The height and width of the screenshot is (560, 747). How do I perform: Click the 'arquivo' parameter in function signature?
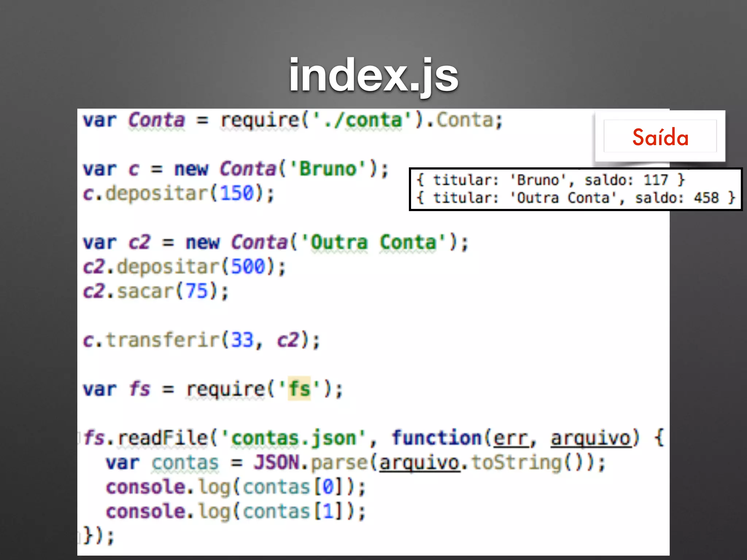(x=591, y=438)
